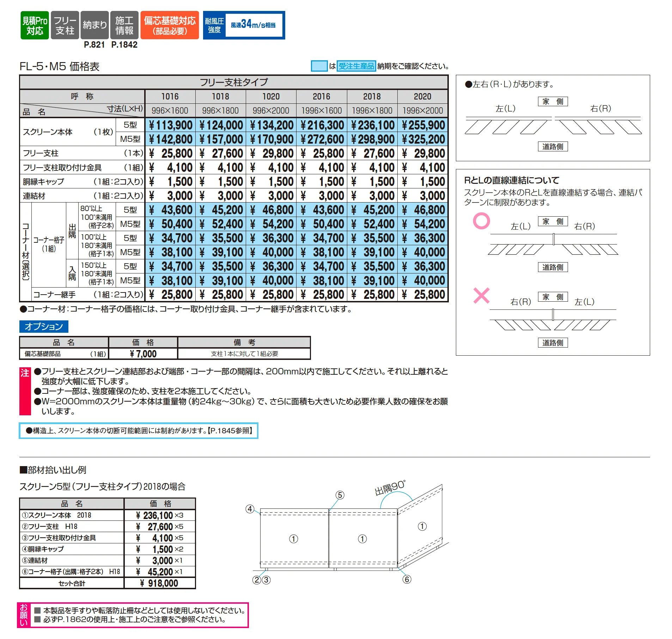Click the blank blue legend swatch
Screen dimensions: 672x639
pyautogui.click(x=319, y=66)
